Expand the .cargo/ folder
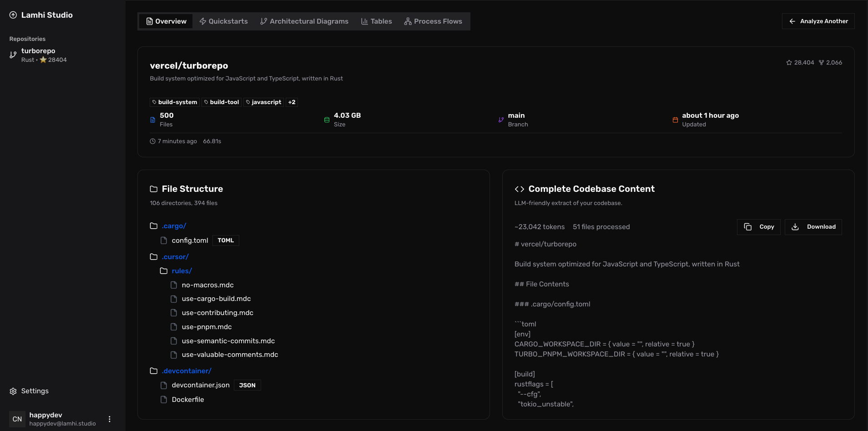Viewport: 868px width, 431px height. pos(174,226)
